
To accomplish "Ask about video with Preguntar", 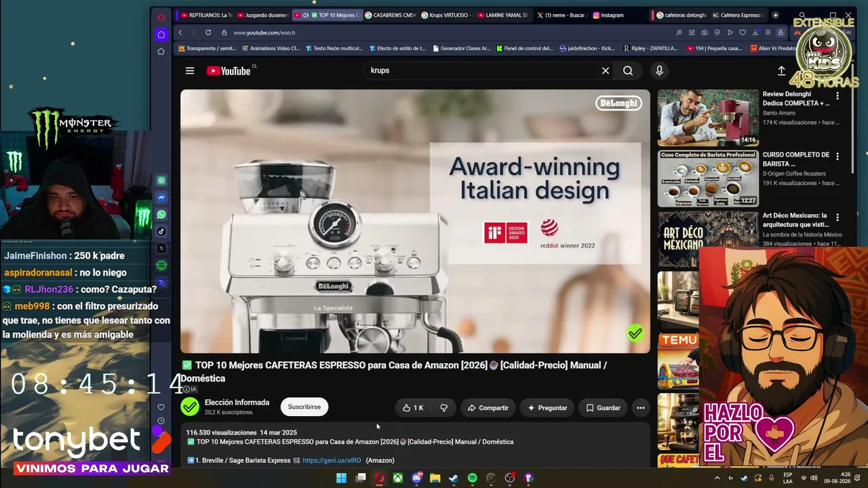I will (547, 407).
